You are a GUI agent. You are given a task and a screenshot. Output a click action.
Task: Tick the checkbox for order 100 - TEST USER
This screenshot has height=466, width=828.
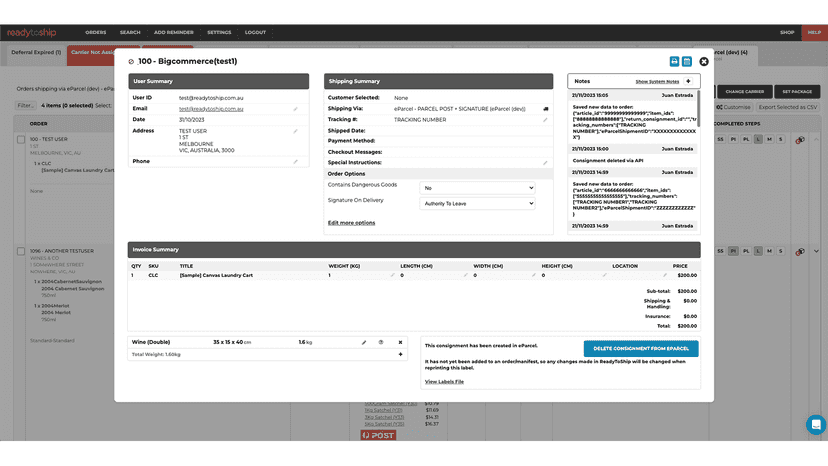[21, 139]
